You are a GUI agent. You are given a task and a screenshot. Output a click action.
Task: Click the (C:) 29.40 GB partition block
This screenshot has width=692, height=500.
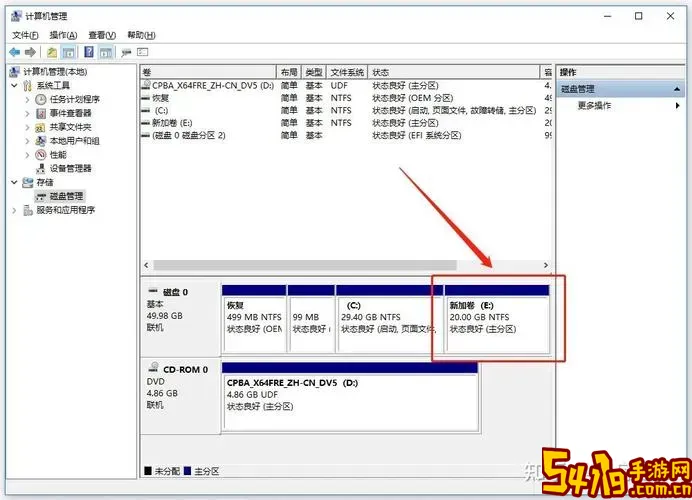pyautogui.click(x=390, y=319)
